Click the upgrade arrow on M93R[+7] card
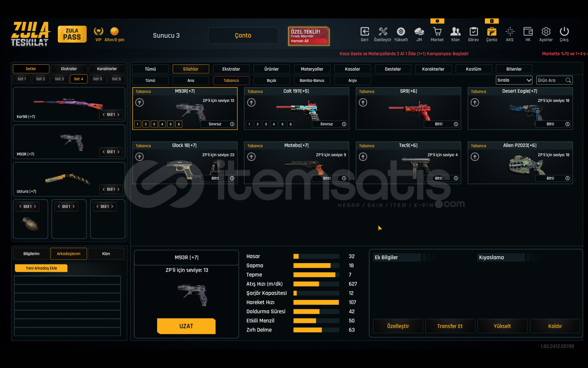588x368 pixels. [140, 102]
